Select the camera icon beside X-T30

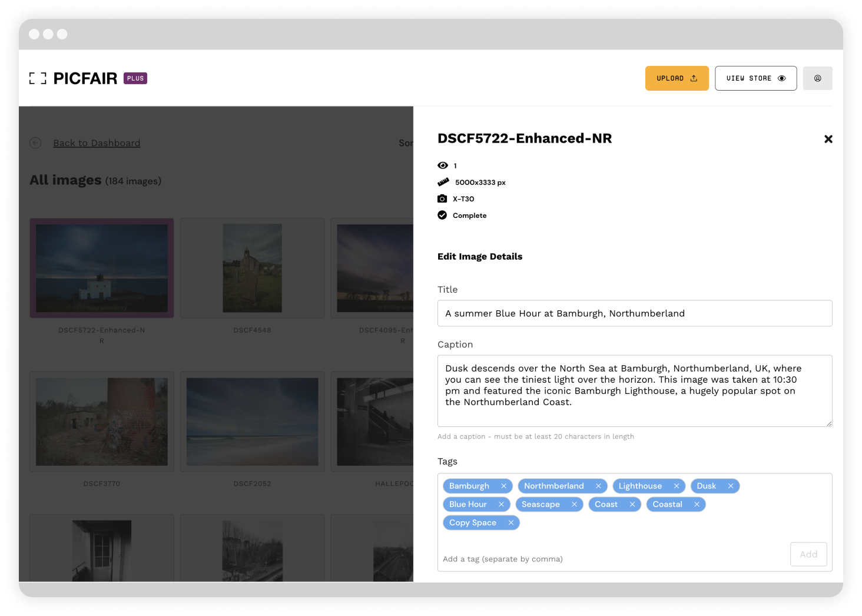coord(443,198)
